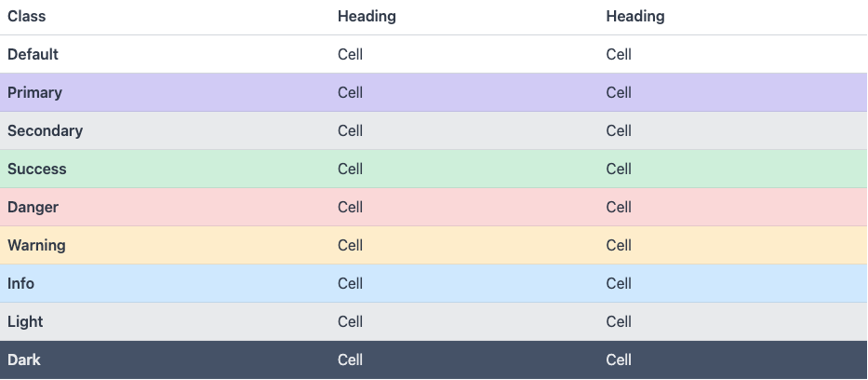
Task: Select the red Danger row's middle Cell
Action: pyautogui.click(x=351, y=207)
